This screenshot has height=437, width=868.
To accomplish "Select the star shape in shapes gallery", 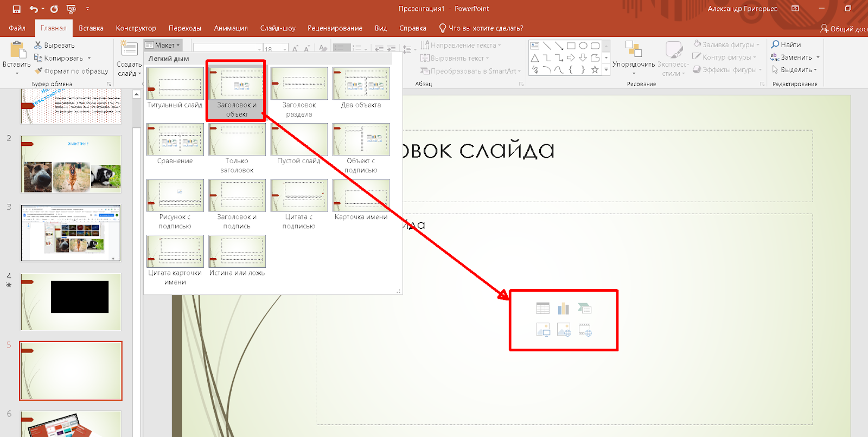I will click(x=595, y=70).
